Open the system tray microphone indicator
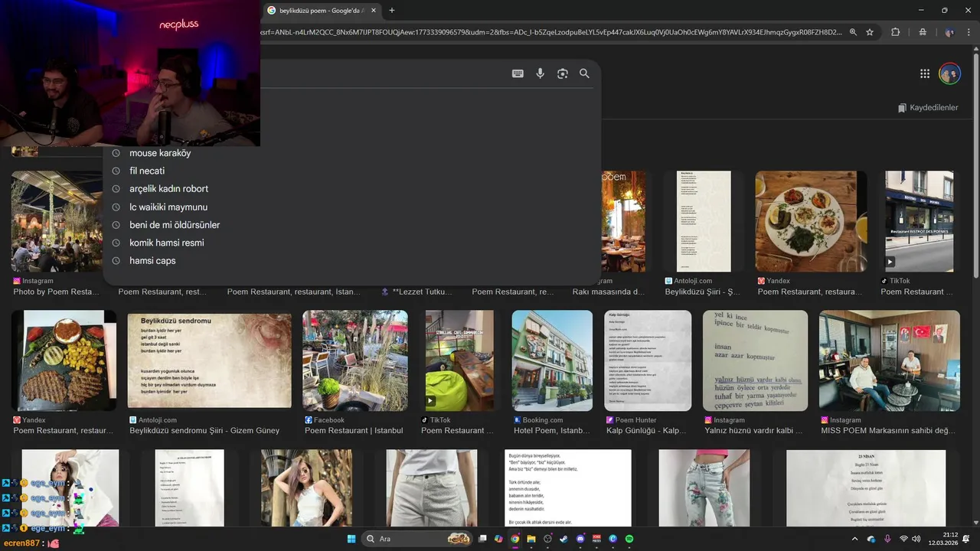The image size is (980, 551). (887, 539)
